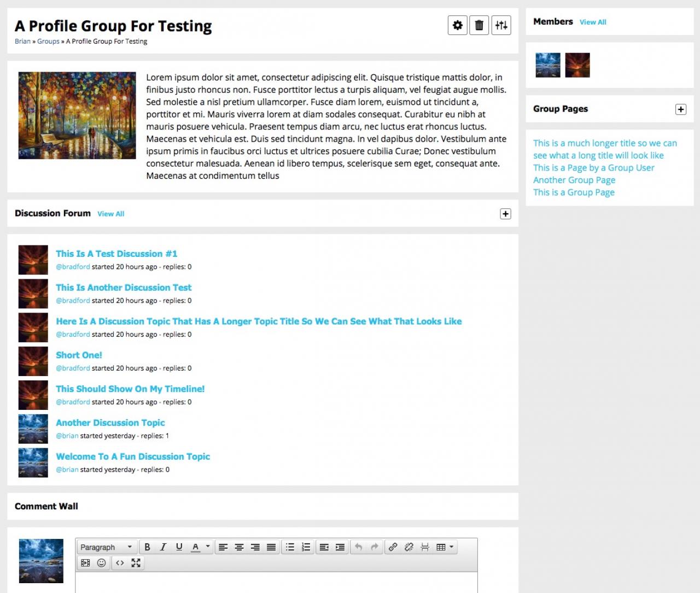Click the group's colorful painting thumbnail
700x593 pixels.
coord(77,115)
